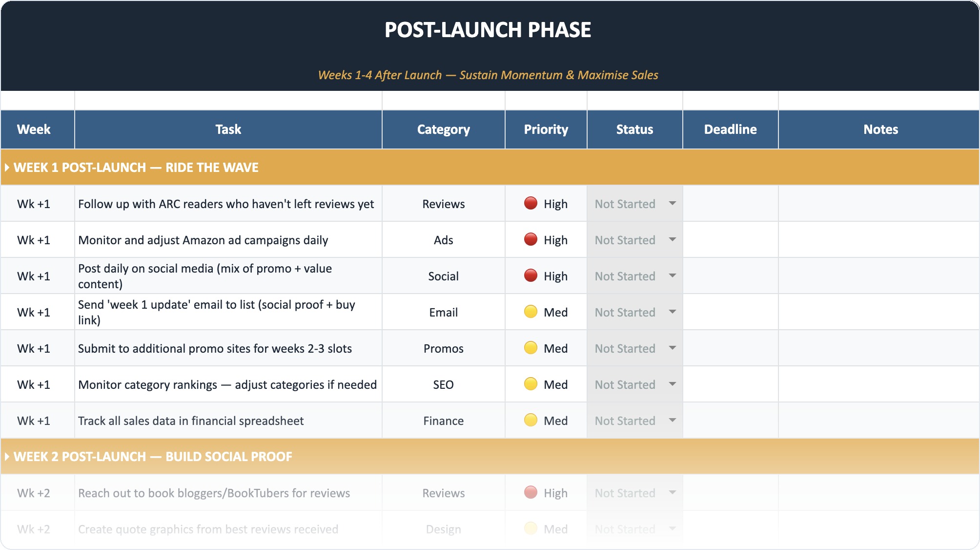Click the yellow priority dot on the Finance tracking row

532,420
